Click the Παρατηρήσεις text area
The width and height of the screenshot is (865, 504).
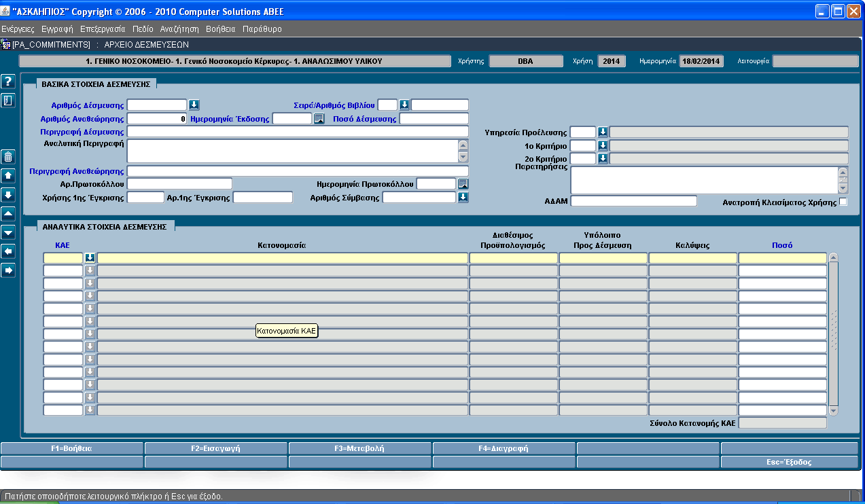(705, 180)
